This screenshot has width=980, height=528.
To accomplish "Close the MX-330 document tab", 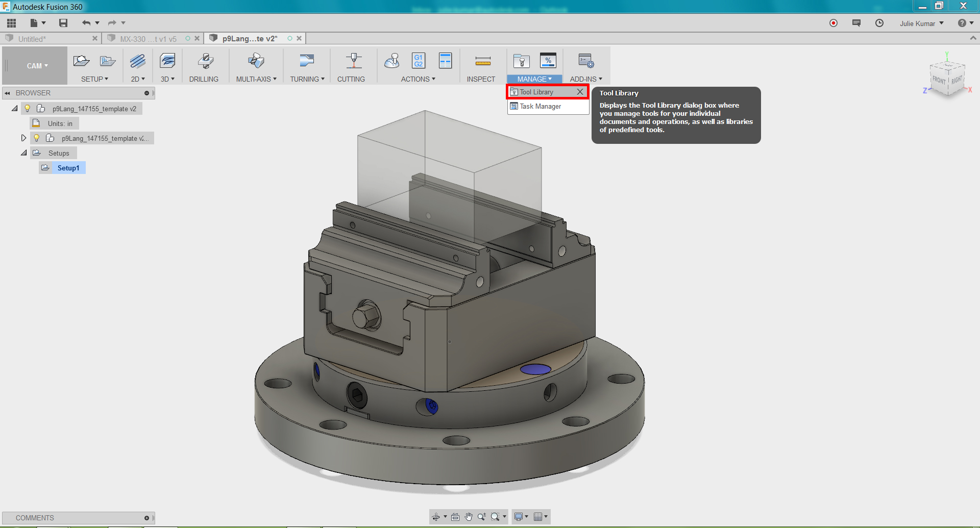I will tap(197, 39).
